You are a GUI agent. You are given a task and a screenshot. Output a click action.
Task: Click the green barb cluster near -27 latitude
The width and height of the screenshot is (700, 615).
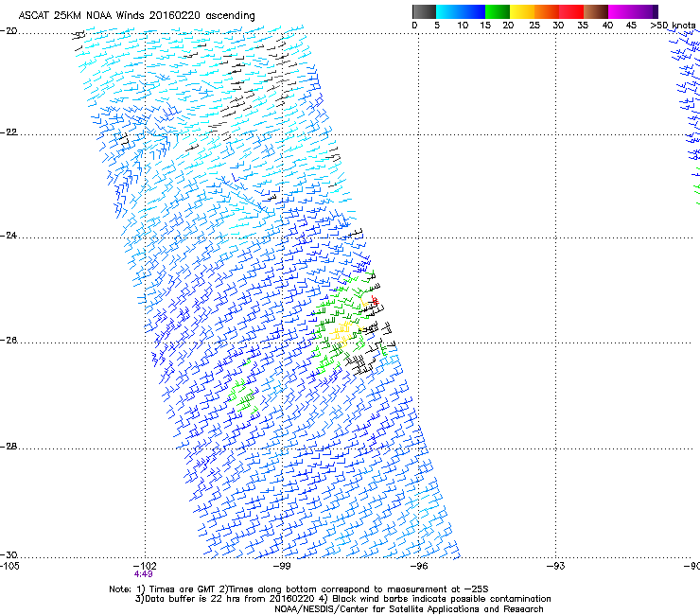[242, 395]
